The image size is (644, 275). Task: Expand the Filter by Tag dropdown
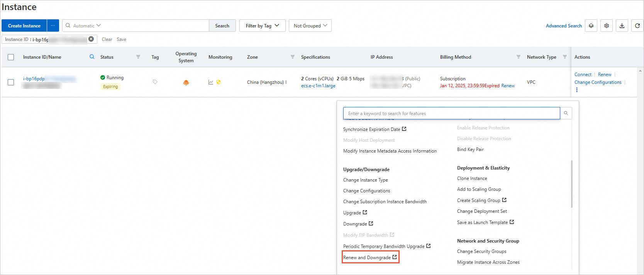pyautogui.click(x=262, y=26)
